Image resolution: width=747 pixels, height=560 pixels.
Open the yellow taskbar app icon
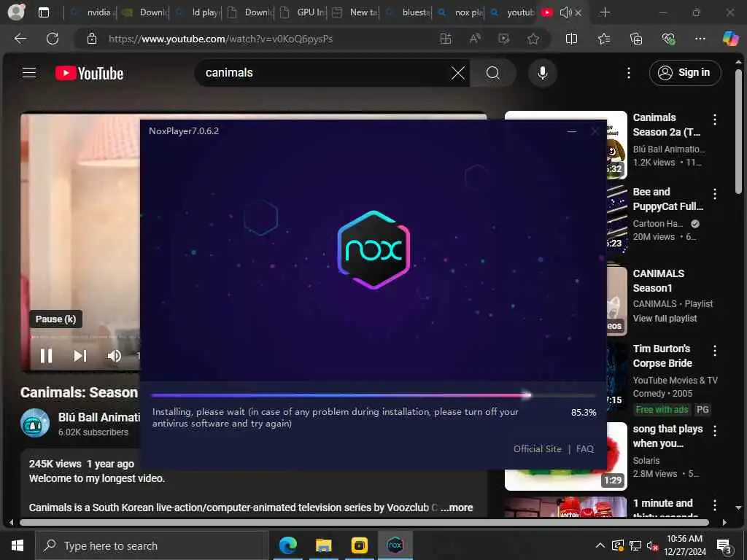coord(359,545)
